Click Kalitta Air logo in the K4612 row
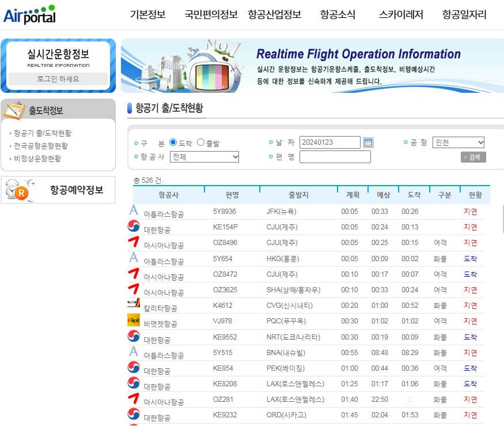The height and width of the screenshot is (426, 504). tap(134, 303)
